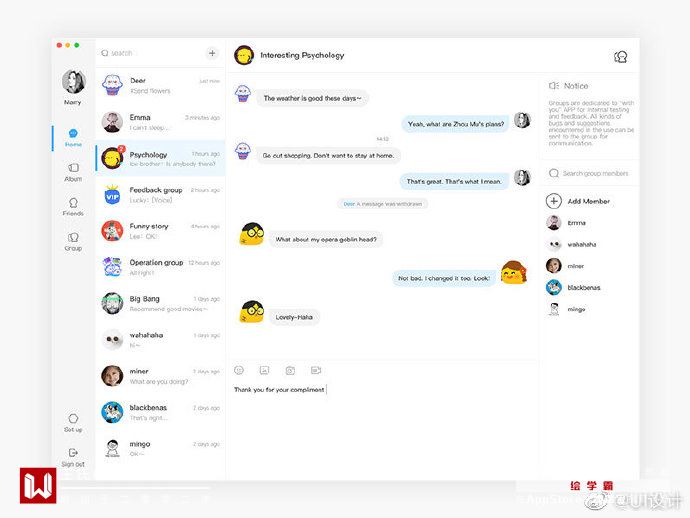Start a video call from input toolbar
The image size is (690, 518).
(x=316, y=370)
